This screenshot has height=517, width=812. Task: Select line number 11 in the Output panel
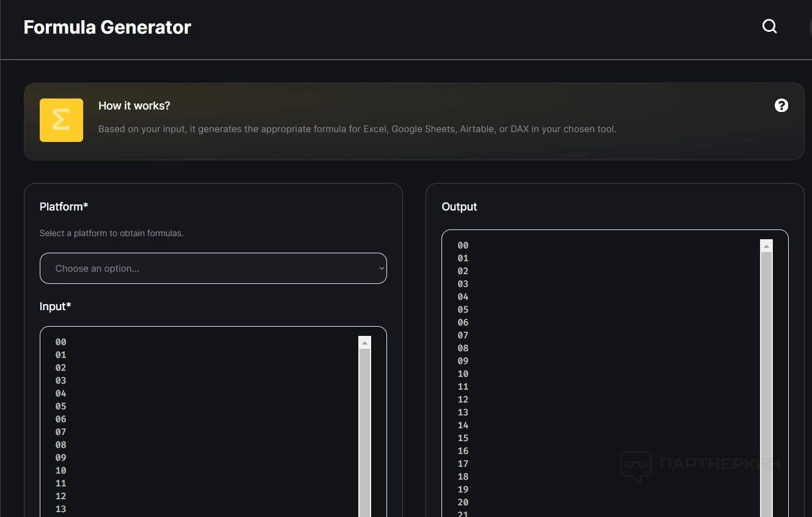pos(463,387)
